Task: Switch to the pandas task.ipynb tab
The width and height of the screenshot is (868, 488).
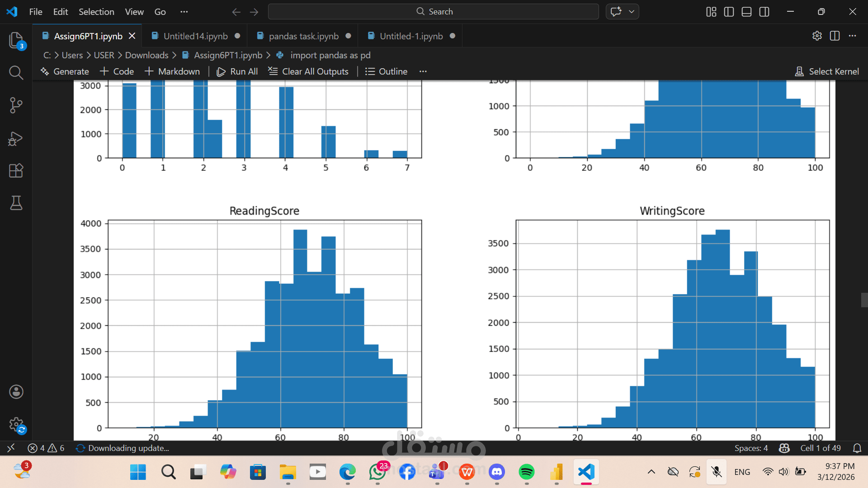Action: point(303,36)
